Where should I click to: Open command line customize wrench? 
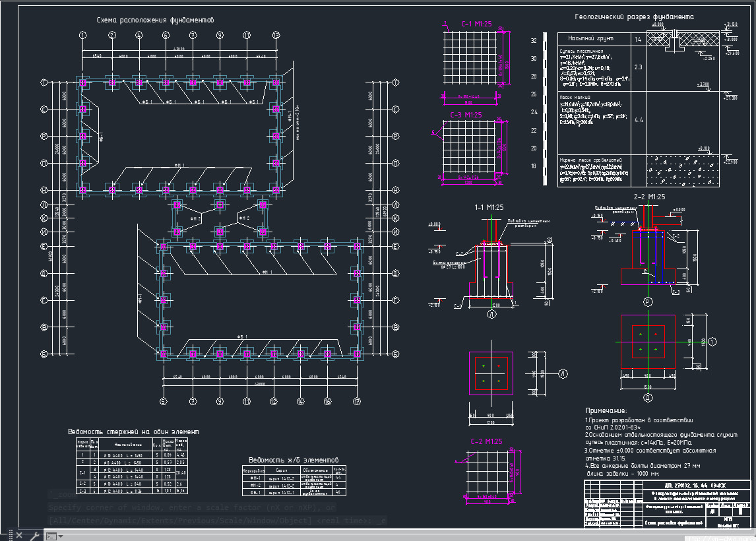(x=33, y=535)
